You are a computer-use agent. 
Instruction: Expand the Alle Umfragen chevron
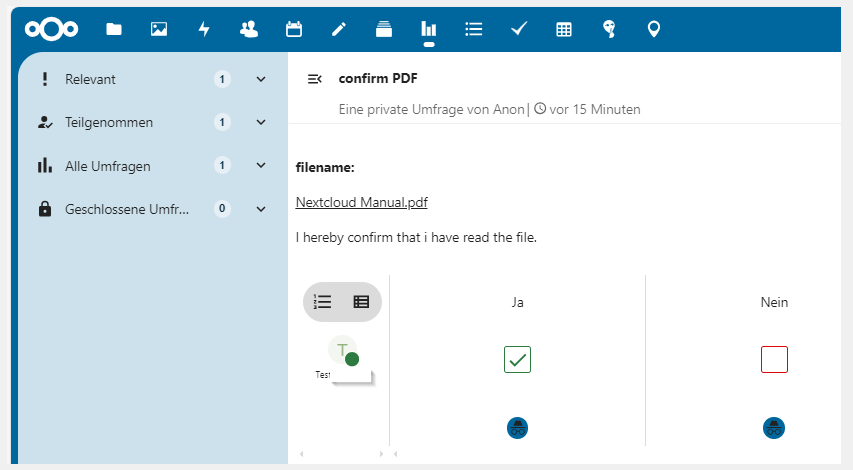[x=261, y=166]
